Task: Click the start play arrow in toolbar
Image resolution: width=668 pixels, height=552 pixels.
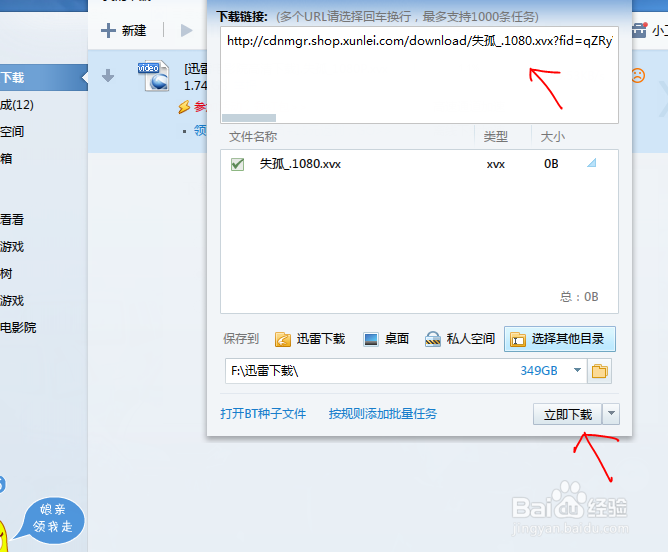Action: tap(186, 30)
